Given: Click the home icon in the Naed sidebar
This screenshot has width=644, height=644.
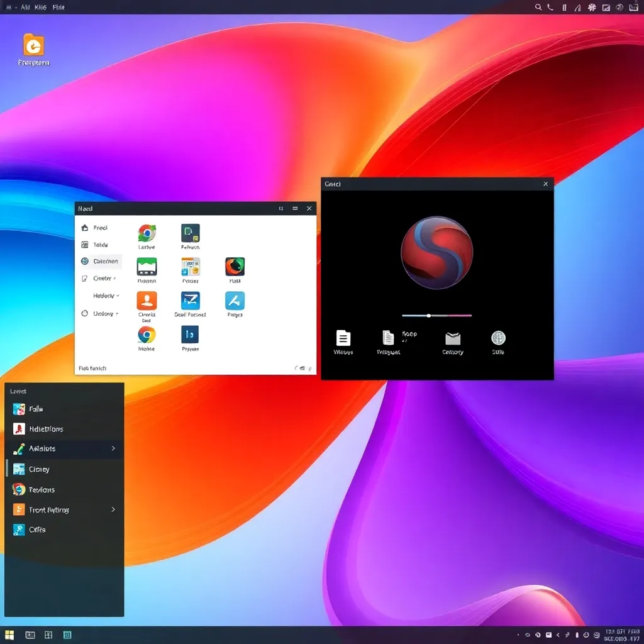Looking at the screenshot, I should click(x=85, y=228).
